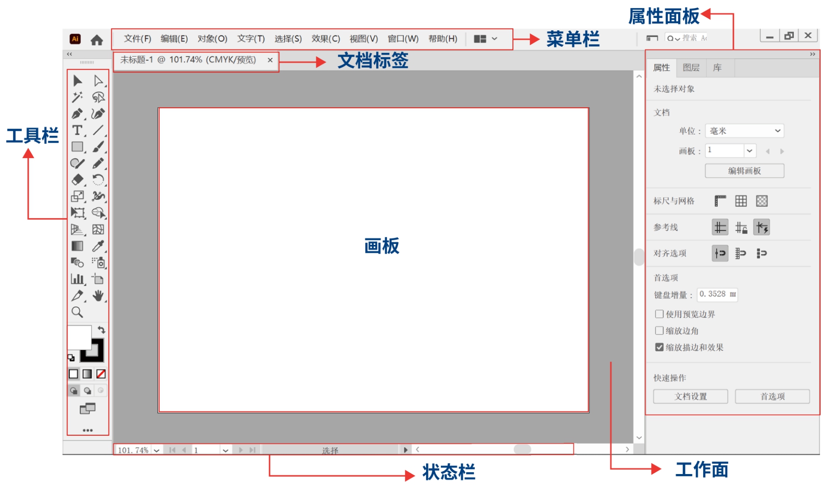Image resolution: width=830 pixels, height=504 pixels.
Task: Select the Type tool
Action: point(77,130)
